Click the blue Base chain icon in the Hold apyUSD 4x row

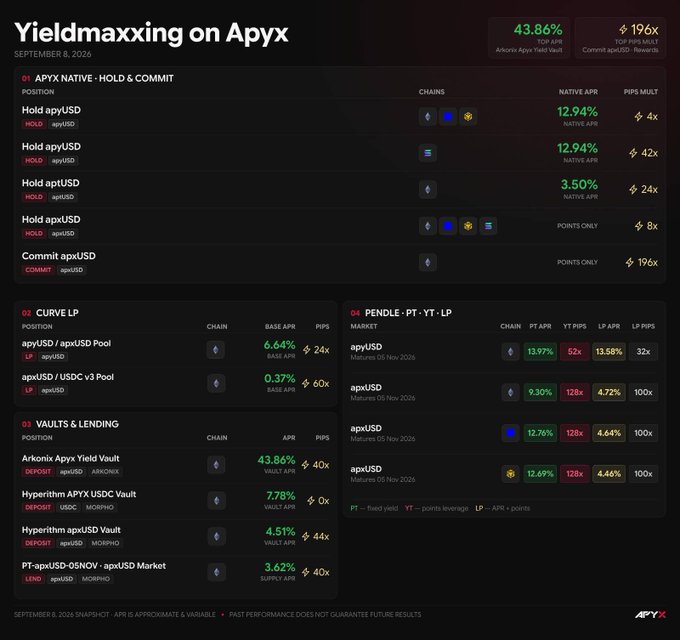[448, 117]
